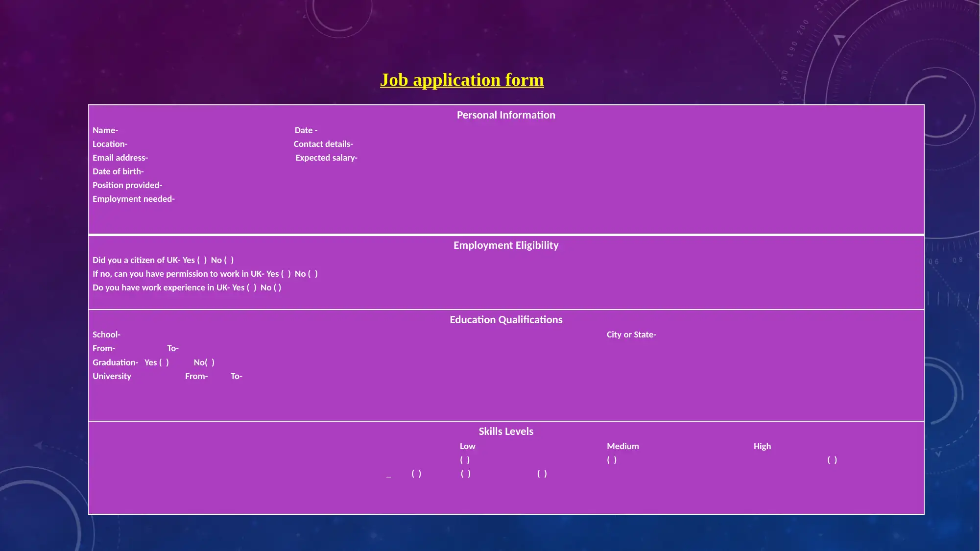
Task: Check No for permission to work in UK
Action: (313, 274)
